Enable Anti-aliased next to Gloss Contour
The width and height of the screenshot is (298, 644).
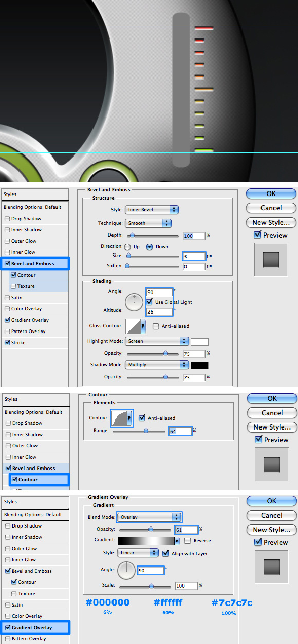pos(156,326)
